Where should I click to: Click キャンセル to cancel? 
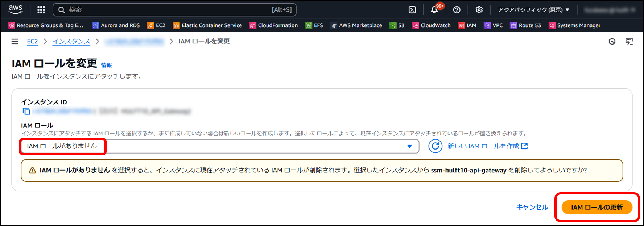click(x=532, y=207)
